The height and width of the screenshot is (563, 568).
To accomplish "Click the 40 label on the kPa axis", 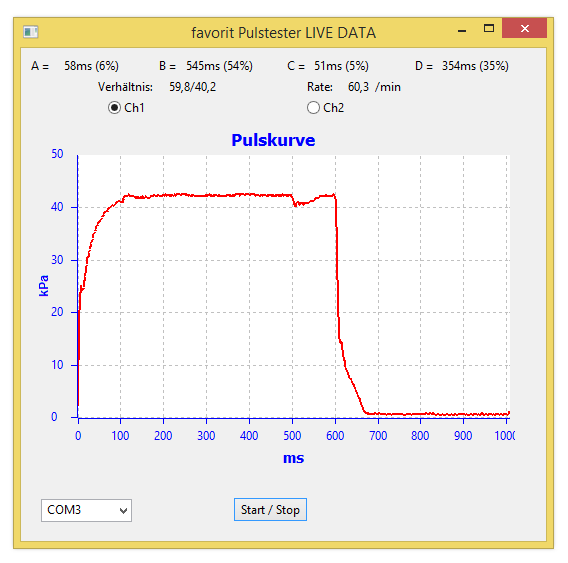I will tap(57, 207).
